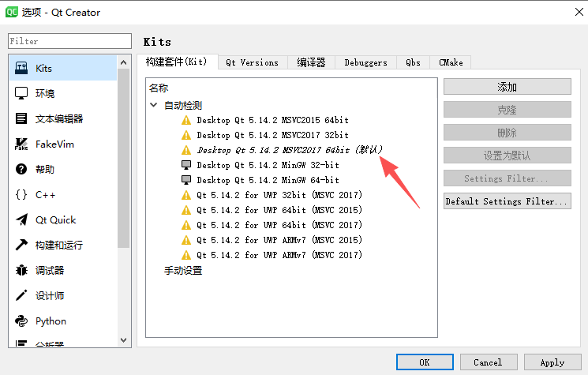Select Qt 5.14.2 for UWP 64bit (MSVC 2015)
588x375 pixels.
[x=279, y=210]
